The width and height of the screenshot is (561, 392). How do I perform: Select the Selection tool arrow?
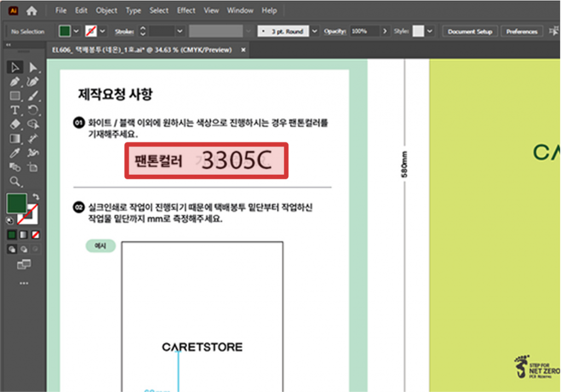point(15,67)
